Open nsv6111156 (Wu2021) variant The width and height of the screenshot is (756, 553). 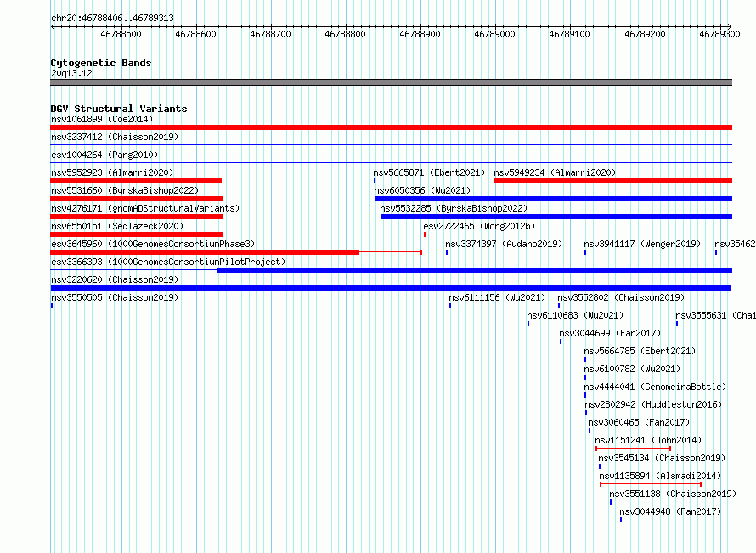pos(497,297)
